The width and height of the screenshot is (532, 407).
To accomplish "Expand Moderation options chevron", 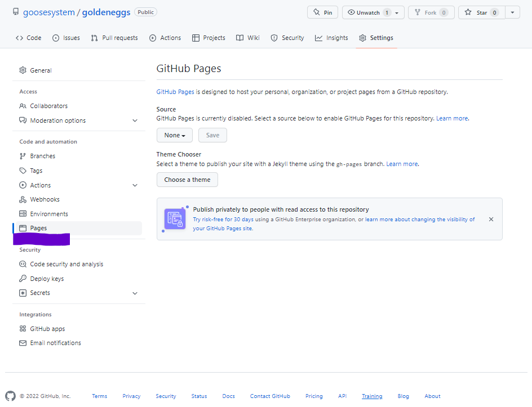I will tap(135, 120).
